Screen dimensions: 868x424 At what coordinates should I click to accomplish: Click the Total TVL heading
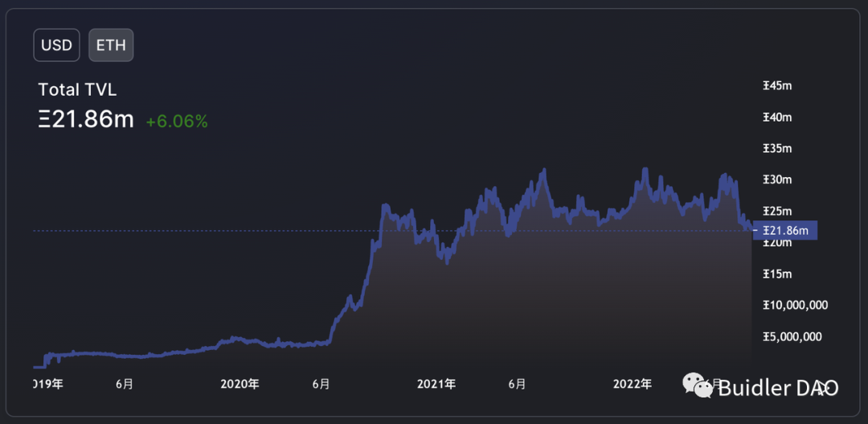77,90
